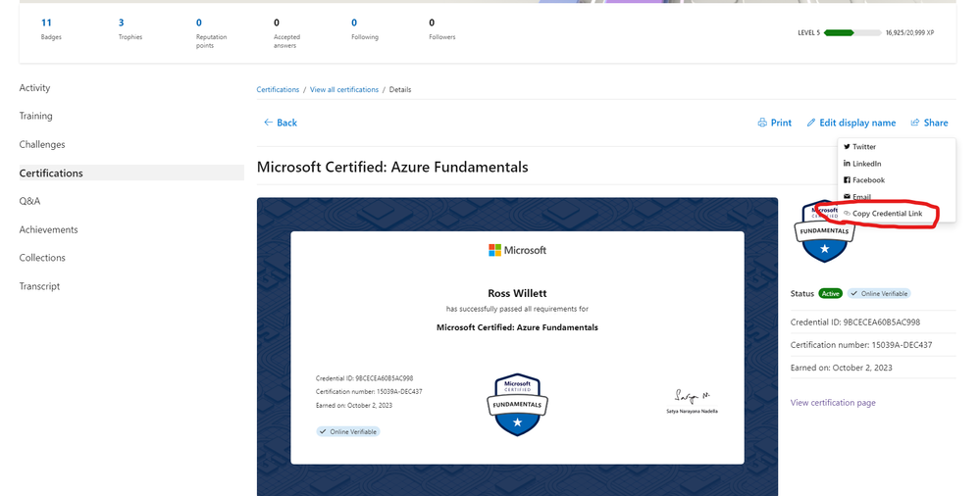The height and width of the screenshot is (496, 980).
Task: Click the page title Microsoft Certified: Azure Fundamentals
Action: point(392,167)
